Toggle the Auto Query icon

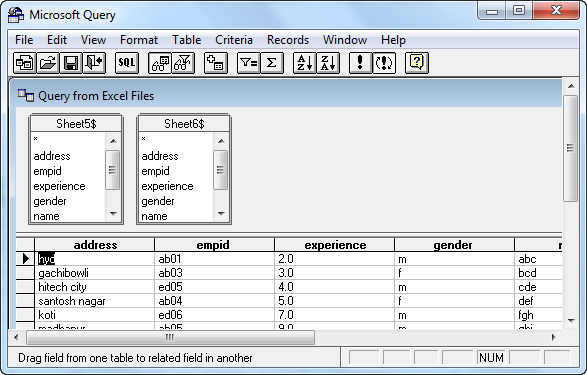[x=384, y=62]
